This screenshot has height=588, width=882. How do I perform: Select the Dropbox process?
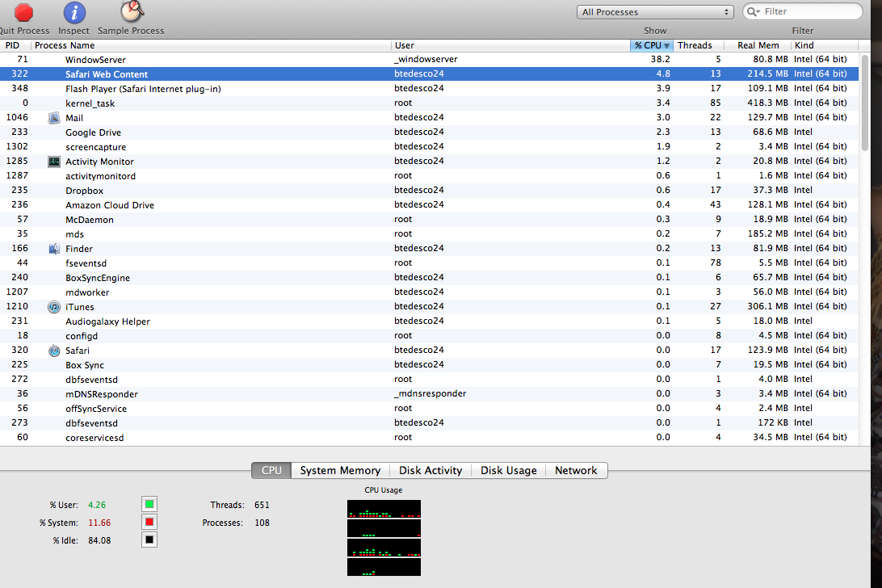click(x=429, y=190)
